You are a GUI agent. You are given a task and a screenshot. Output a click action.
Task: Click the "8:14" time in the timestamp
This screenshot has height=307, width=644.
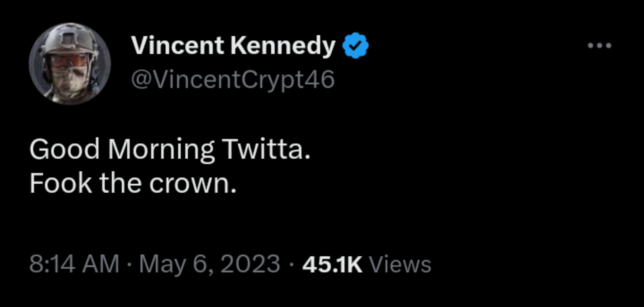tap(52, 264)
